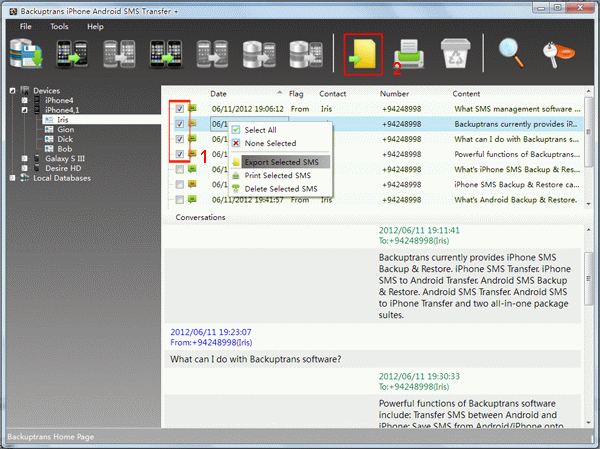Image resolution: width=600 pixels, height=449 pixels.
Task: Expand the Galaxy S III node
Action: (24, 158)
